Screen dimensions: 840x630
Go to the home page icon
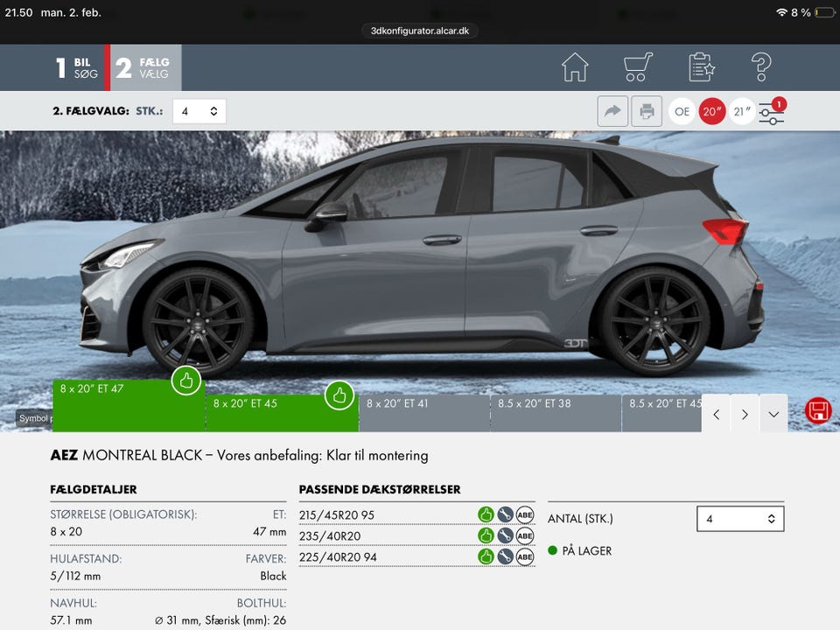575,67
